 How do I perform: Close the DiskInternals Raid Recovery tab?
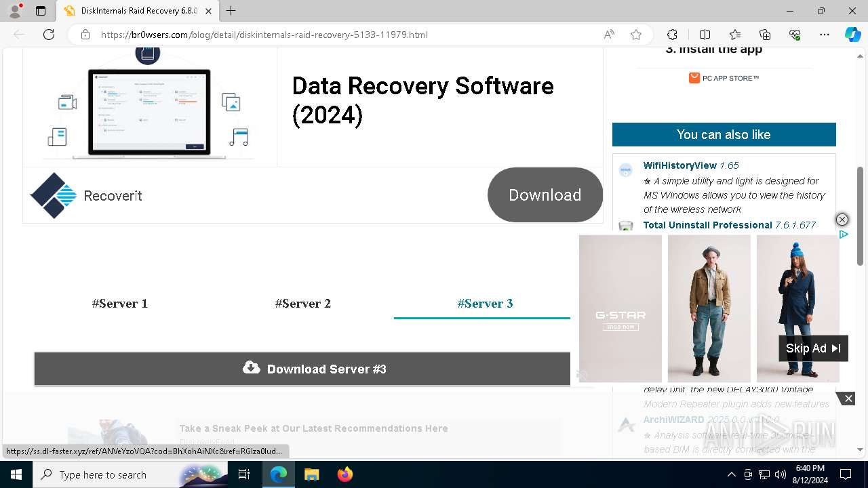point(208,11)
